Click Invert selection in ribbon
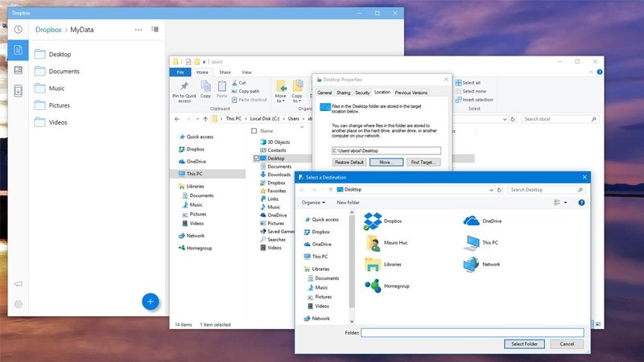This screenshot has height=362, width=644. point(474,100)
